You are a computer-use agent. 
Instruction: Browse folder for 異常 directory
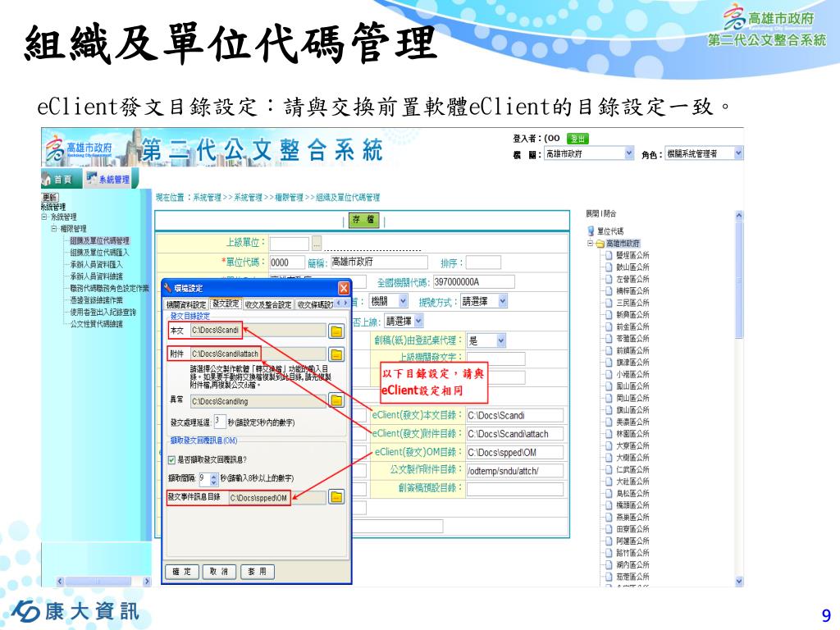pos(336,400)
